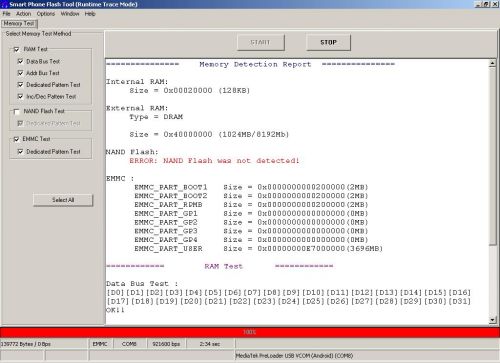This screenshot has width=500, height=363.
Task: Click the External RAM size 0x40000000 line
Action: click(209, 135)
